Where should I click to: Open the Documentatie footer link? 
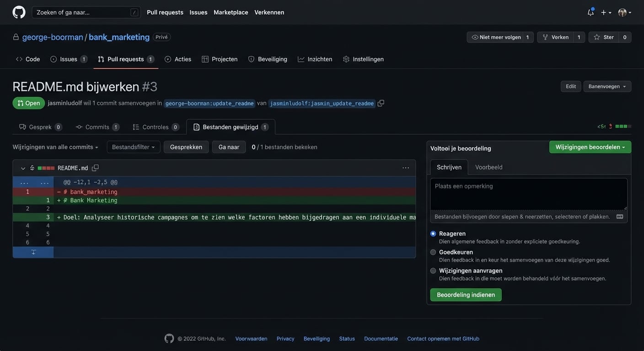[381, 339]
